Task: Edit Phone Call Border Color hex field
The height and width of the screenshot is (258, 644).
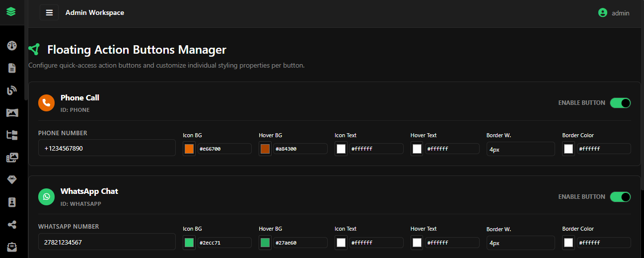Action: [x=604, y=149]
